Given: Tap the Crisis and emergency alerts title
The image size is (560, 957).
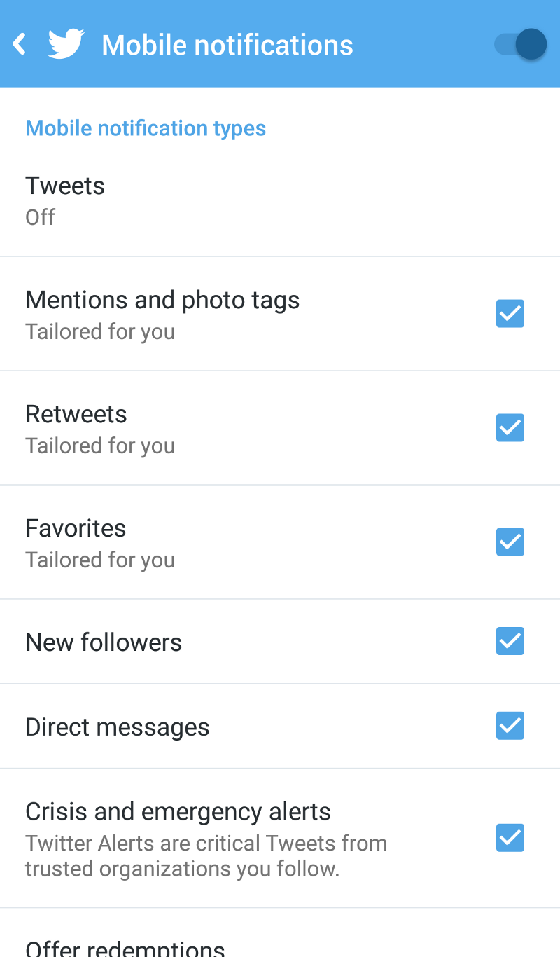Looking at the screenshot, I should tap(178, 812).
